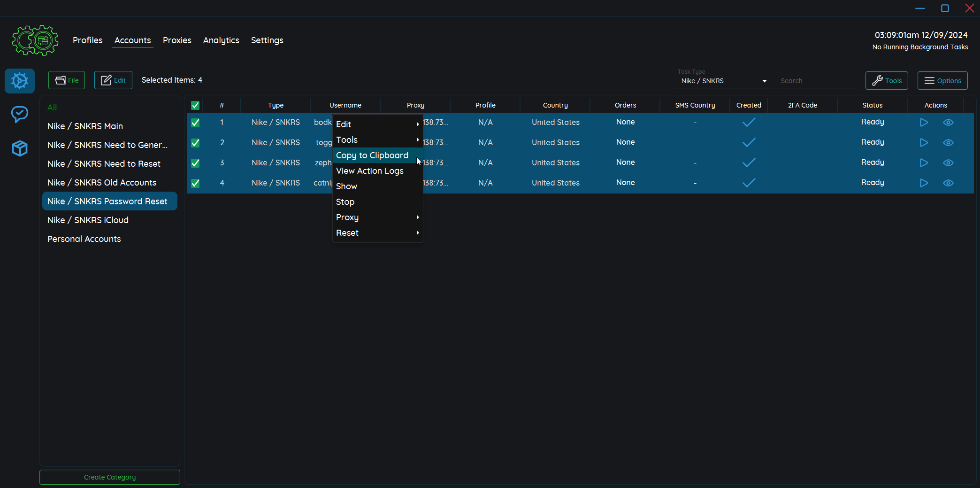Click eye icon for account row 4
Viewport: 980px width, 488px height.
[948, 183]
